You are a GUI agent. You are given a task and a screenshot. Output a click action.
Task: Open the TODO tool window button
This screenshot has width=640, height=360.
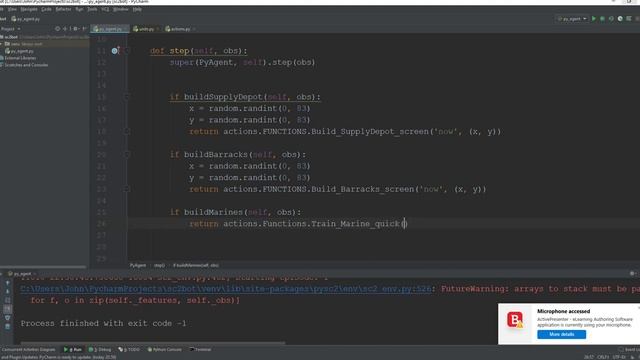pyautogui.click(x=129, y=350)
